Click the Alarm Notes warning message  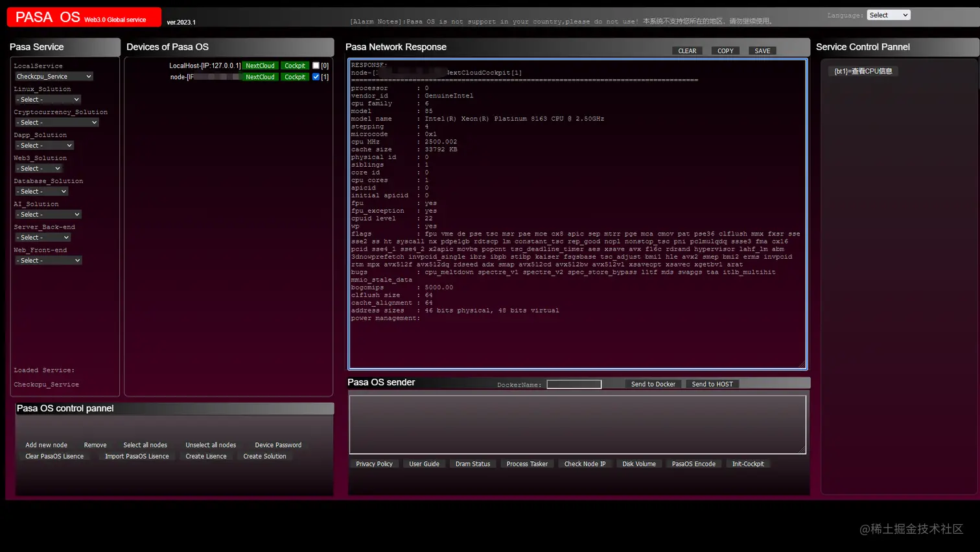tap(561, 21)
